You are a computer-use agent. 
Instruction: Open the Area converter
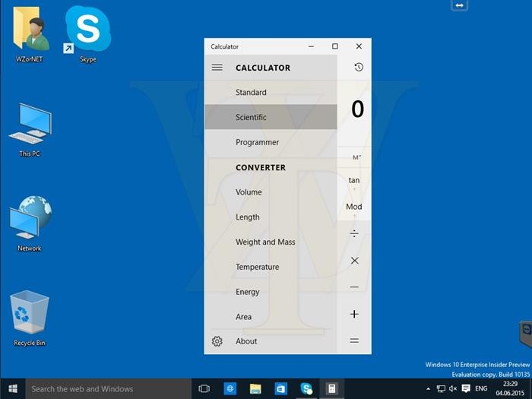coord(271,317)
